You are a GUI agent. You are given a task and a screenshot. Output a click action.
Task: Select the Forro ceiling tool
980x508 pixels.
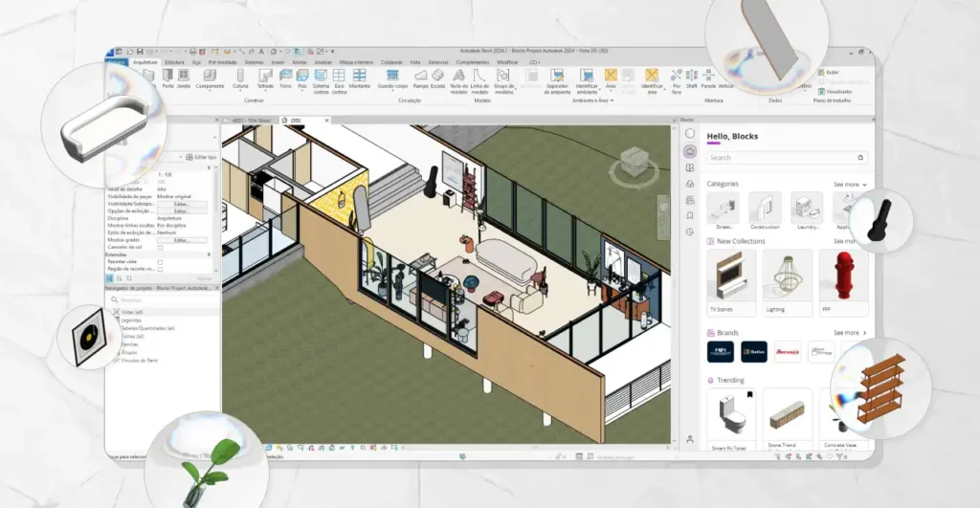pyautogui.click(x=285, y=78)
